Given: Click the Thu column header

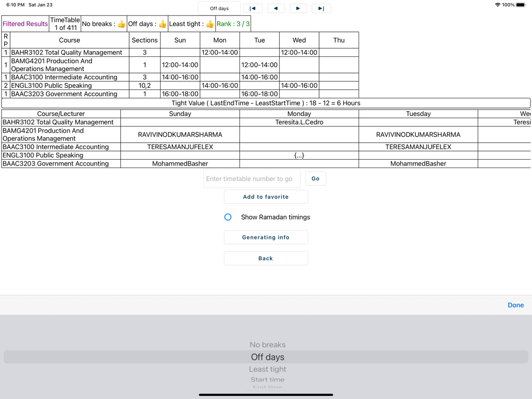Looking at the screenshot, I should 338,40.
